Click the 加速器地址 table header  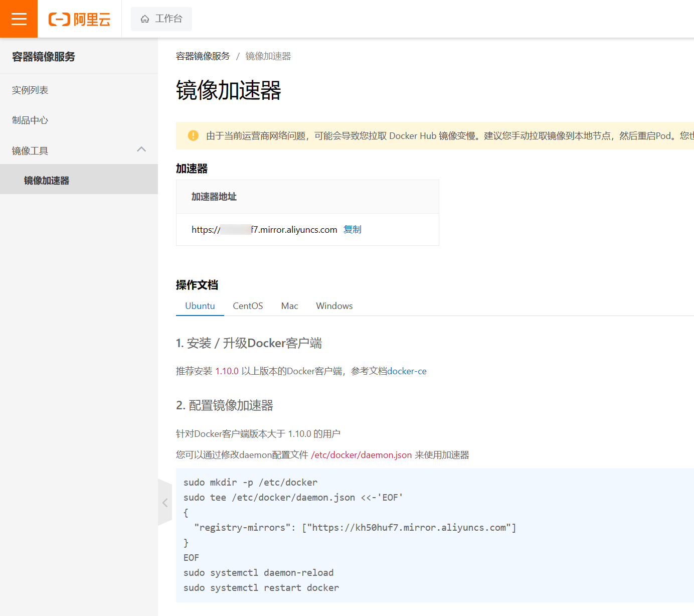tap(214, 197)
